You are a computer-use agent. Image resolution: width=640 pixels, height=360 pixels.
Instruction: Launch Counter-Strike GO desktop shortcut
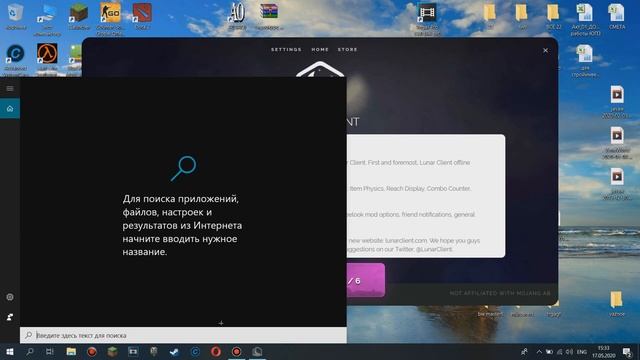pos(110,18)
